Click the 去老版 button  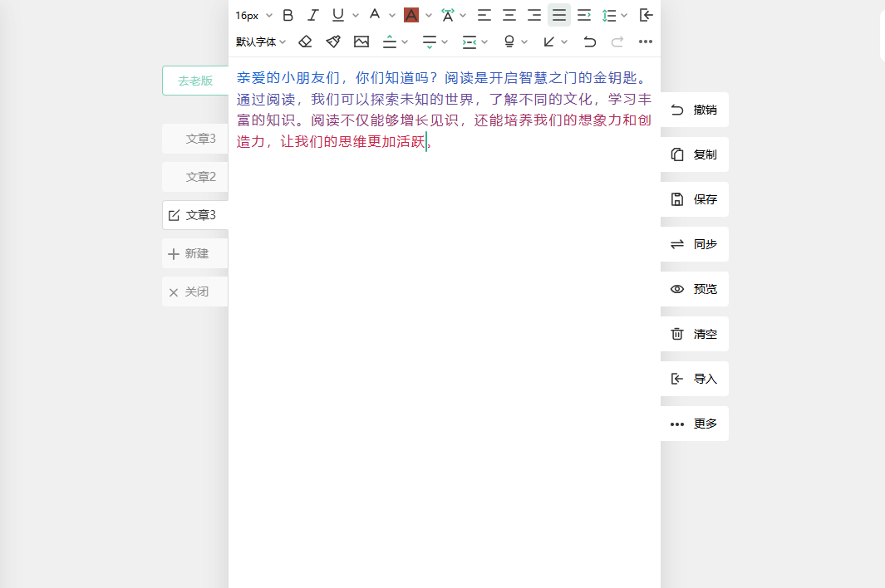click(195, 81)
